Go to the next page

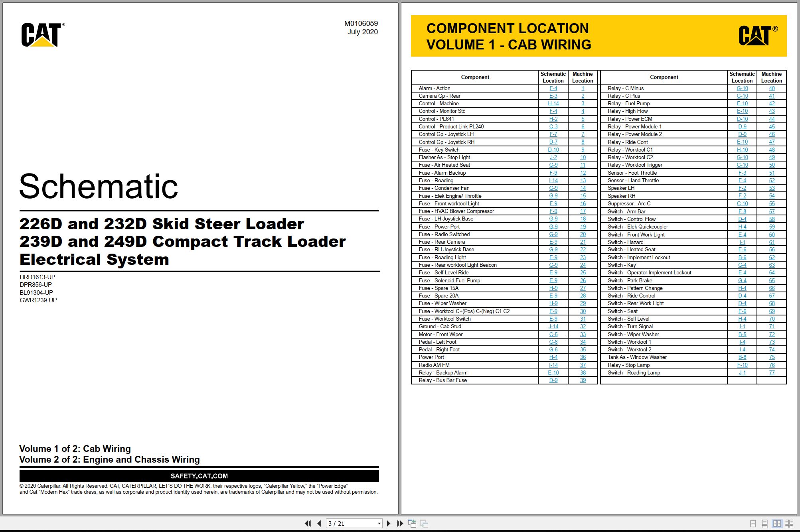(x=388, y=523)
